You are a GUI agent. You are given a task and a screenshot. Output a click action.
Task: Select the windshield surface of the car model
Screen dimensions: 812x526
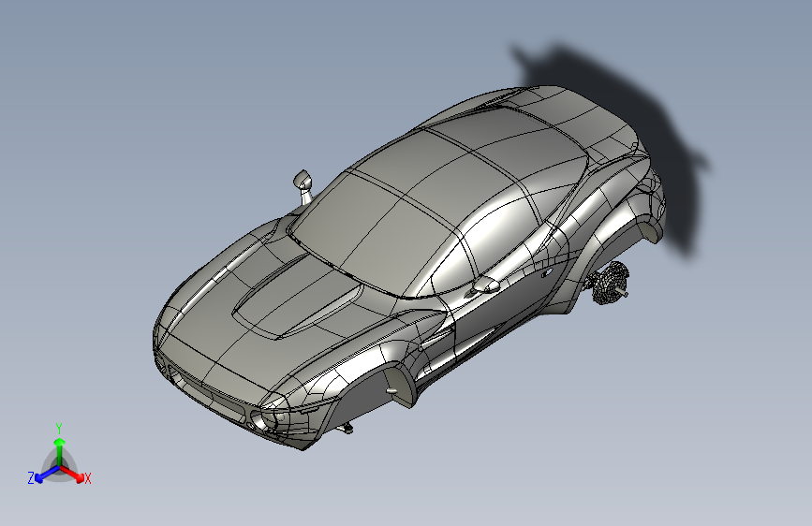point(373,233)
